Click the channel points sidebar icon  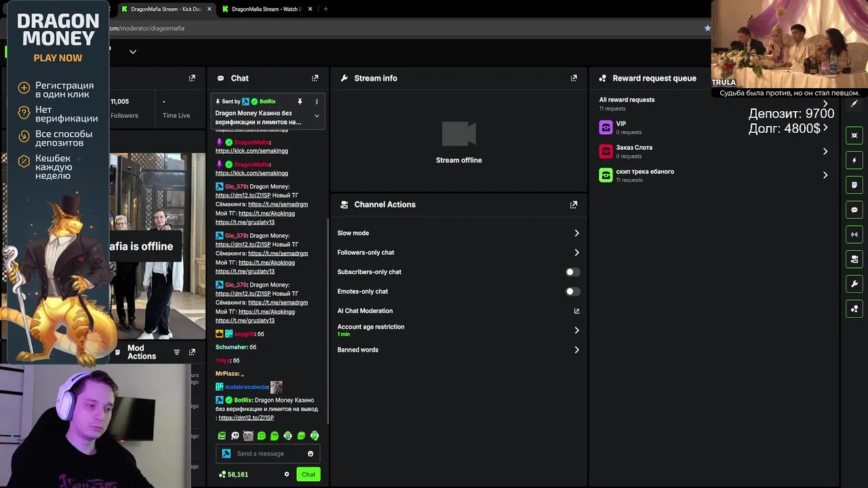(854, 309)
